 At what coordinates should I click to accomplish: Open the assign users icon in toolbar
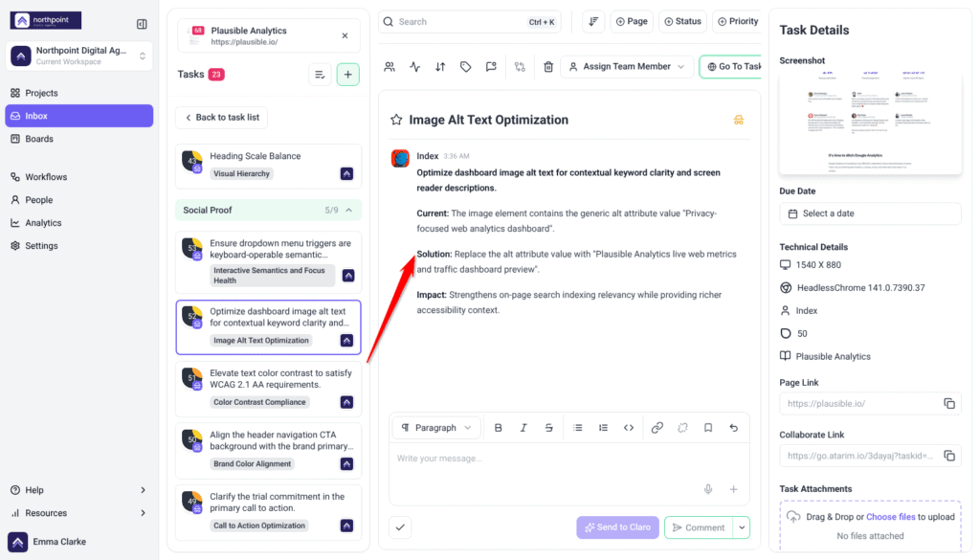pos(390,66)
